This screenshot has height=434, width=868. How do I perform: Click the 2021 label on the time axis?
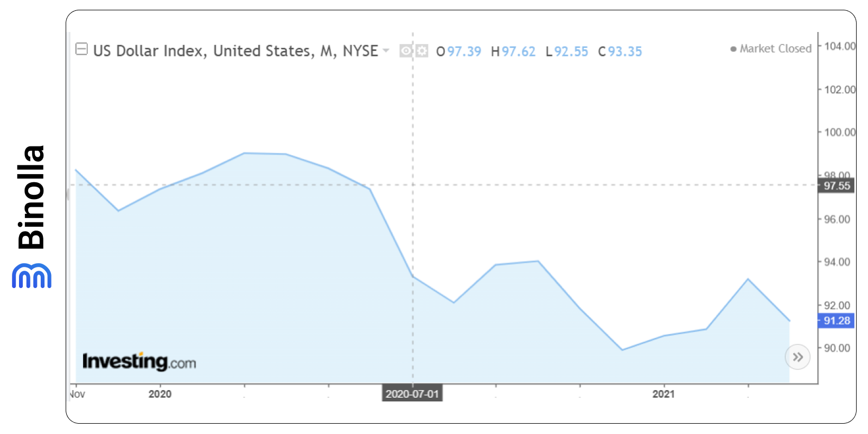coord(663,394)
